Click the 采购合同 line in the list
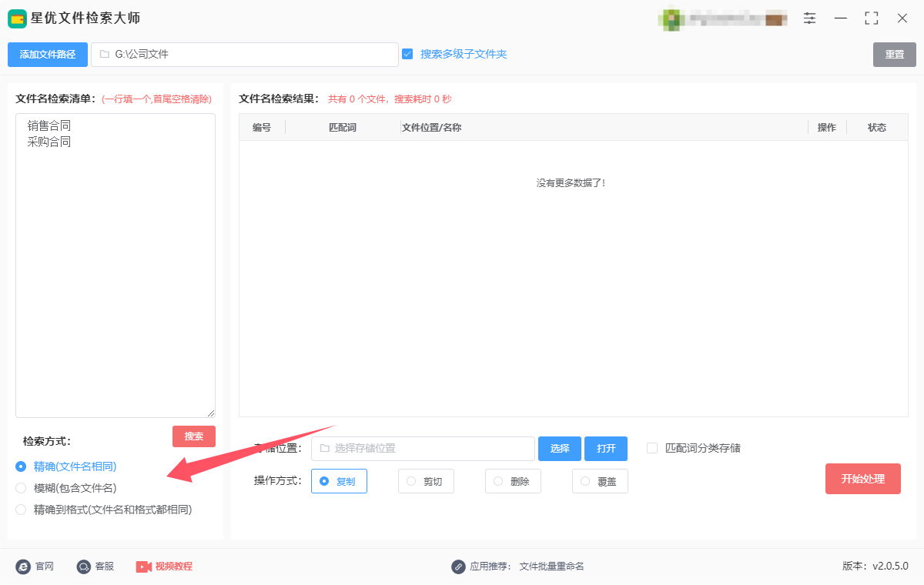 [x=49, y=142]
